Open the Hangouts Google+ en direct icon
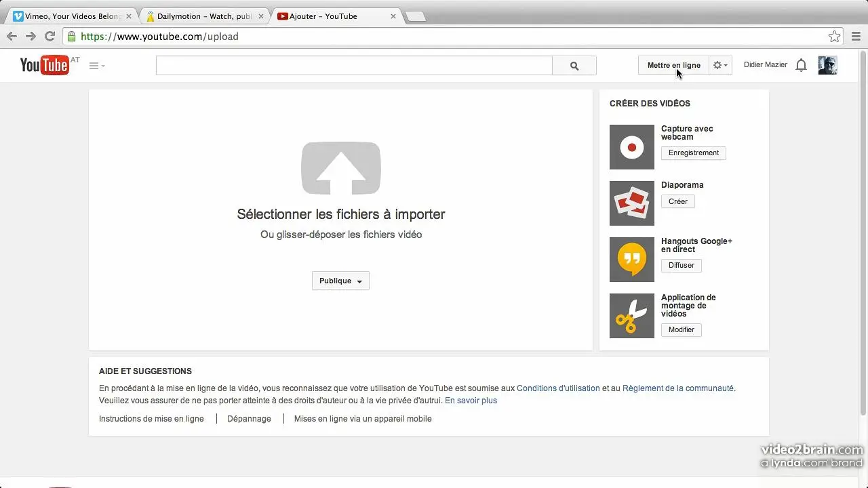Screen dimensions: 868x488 [631, 260]
